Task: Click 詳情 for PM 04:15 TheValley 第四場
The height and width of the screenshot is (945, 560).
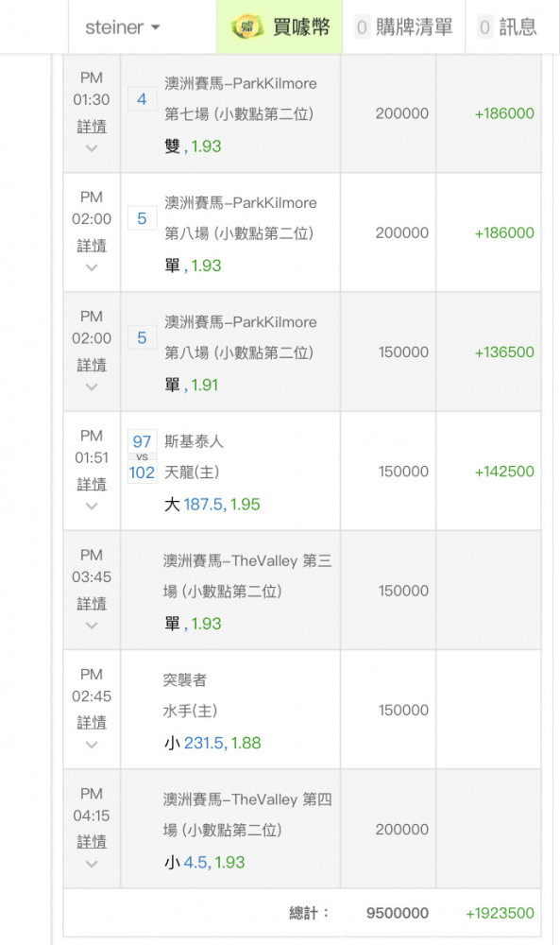Action: coord(92,842)
